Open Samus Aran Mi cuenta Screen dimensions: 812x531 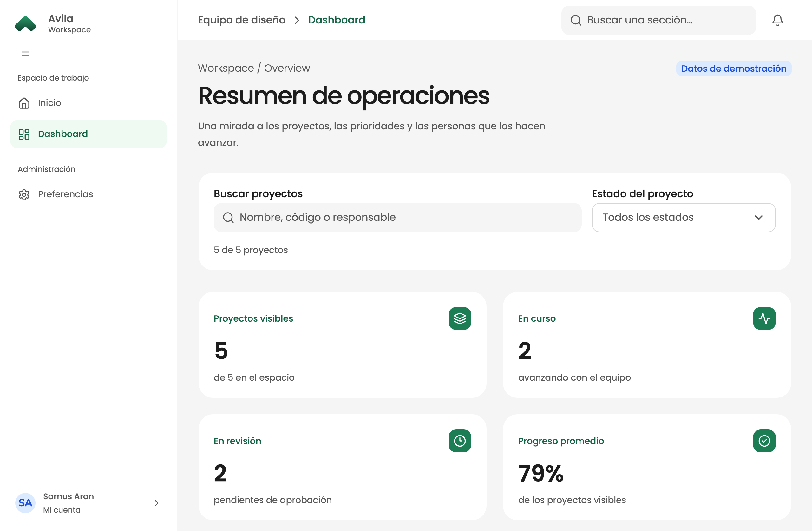[88, 503]
